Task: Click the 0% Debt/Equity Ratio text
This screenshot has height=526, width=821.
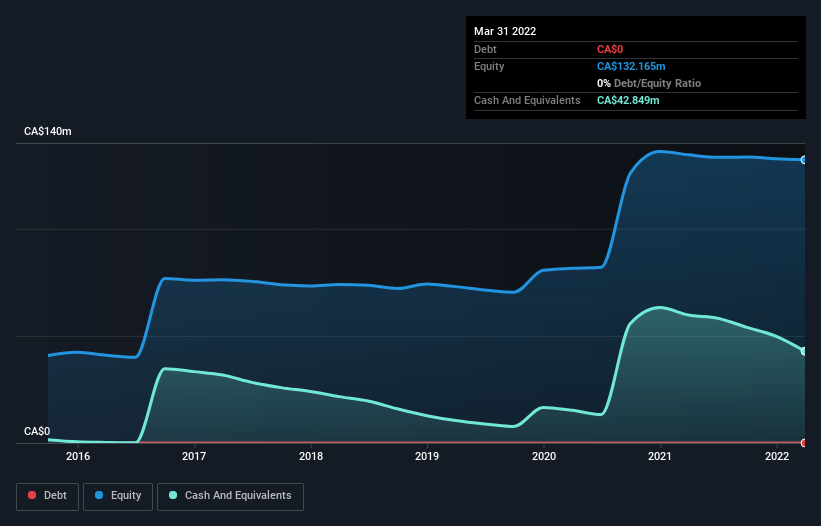Action: click(649, 83)
